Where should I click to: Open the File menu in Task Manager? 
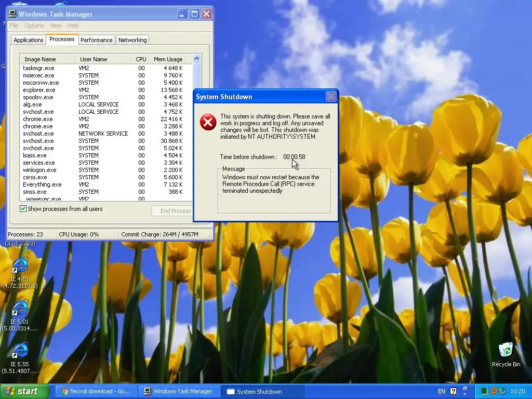pos(14,25)
